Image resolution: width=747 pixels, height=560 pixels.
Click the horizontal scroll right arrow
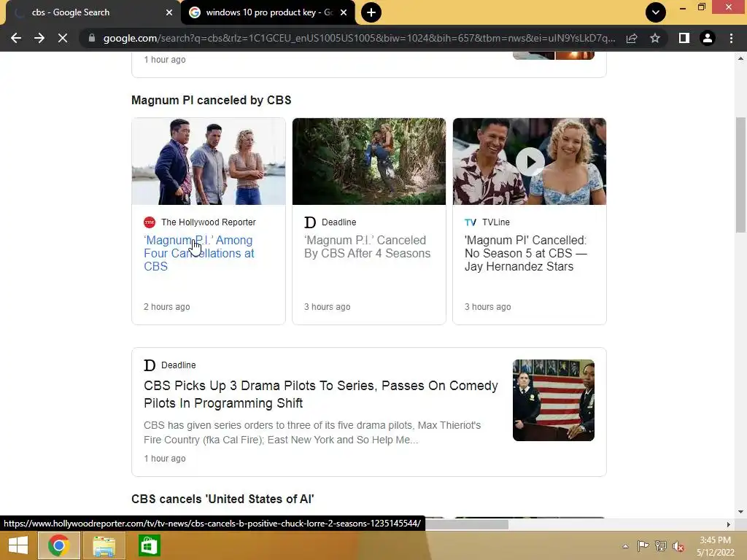tap(729, 524)
